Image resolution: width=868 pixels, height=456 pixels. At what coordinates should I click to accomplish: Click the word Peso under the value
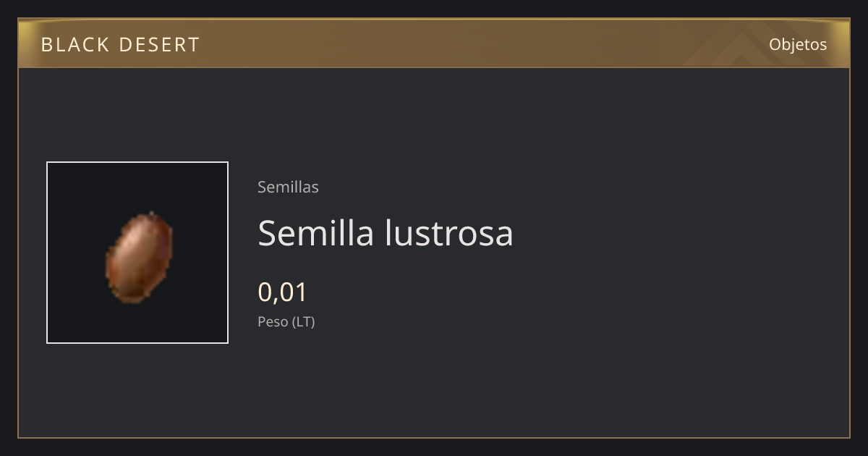point(273,322)
